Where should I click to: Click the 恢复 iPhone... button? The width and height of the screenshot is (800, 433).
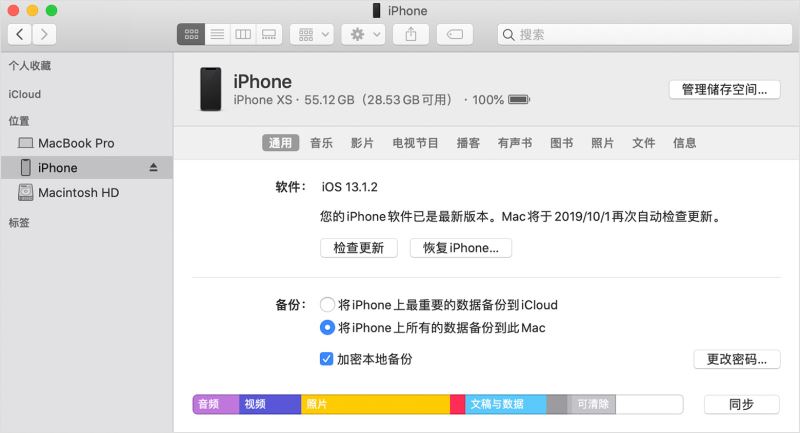[461, 248]
